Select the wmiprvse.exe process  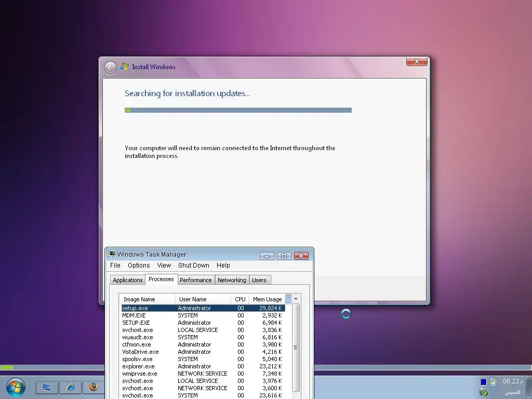click(203, 374)
